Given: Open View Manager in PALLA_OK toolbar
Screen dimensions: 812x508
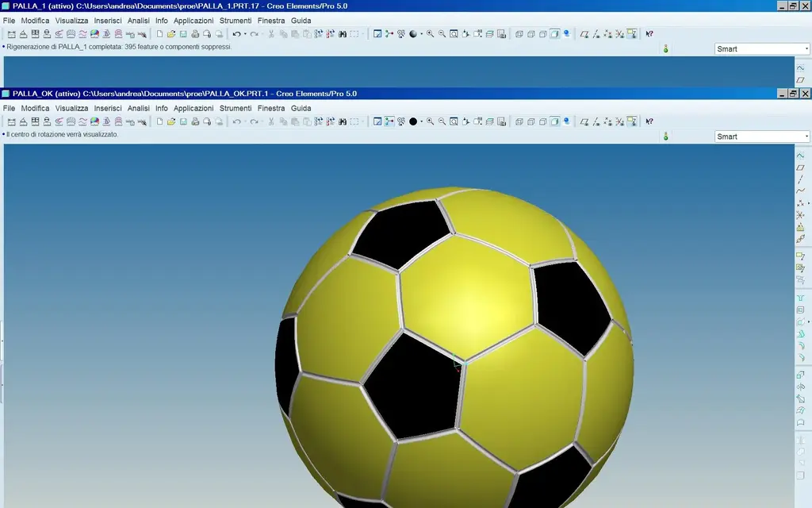Looking at the screenshot, I should click(501, 121).
